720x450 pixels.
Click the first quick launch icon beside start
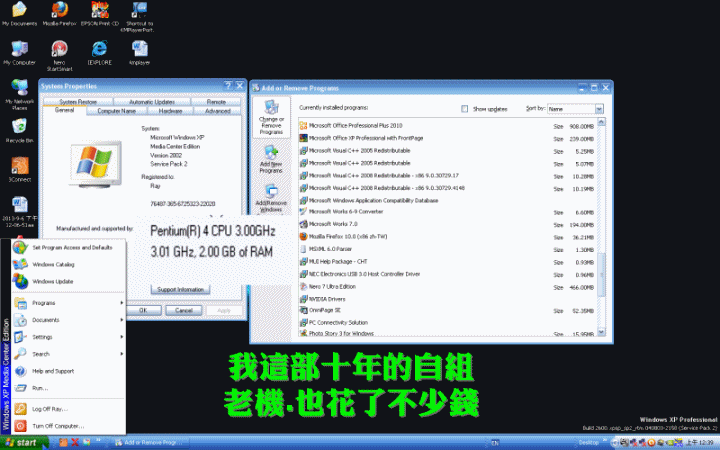click(63, 442)
